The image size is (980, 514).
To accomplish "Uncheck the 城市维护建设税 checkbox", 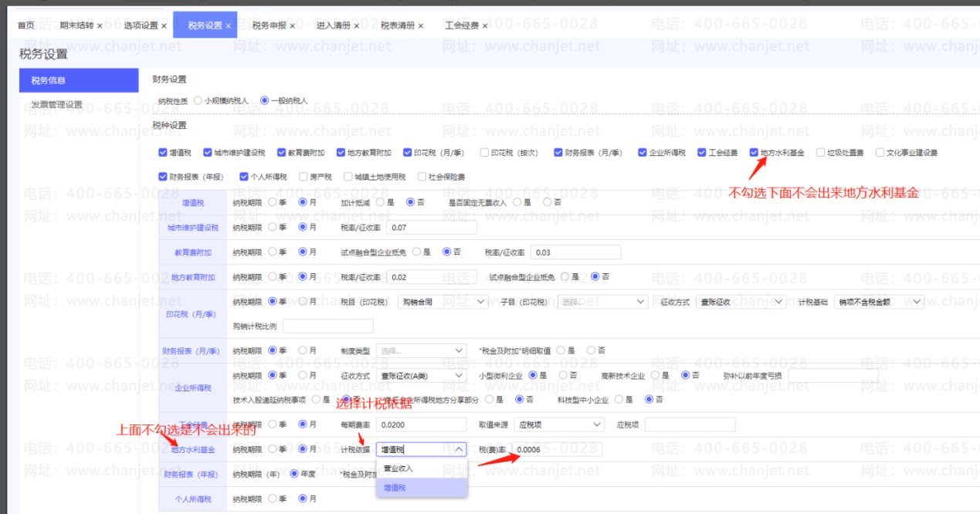I will pyautogui.click(x=207, y=153).
